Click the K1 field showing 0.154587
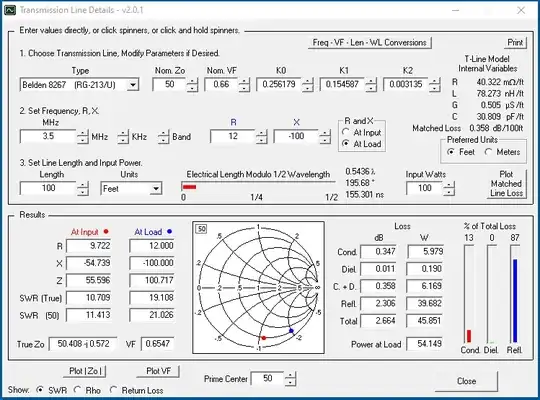Screen dimensions: 540x400 342,84
